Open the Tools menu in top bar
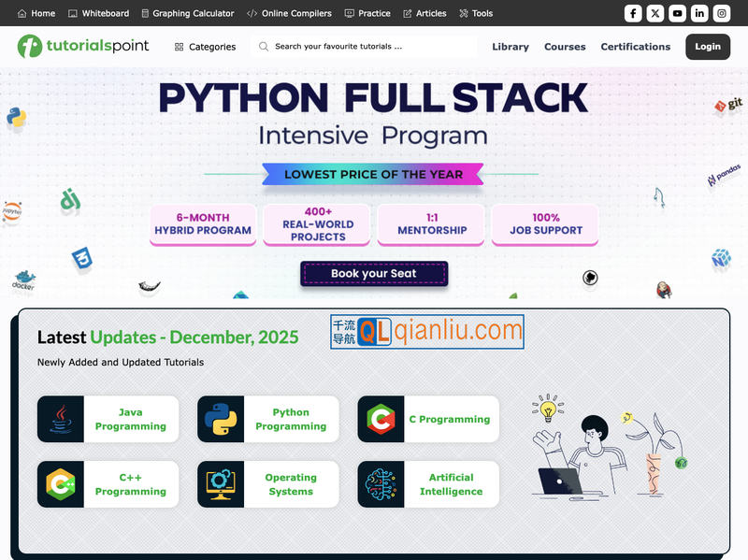 pos(476,14)
